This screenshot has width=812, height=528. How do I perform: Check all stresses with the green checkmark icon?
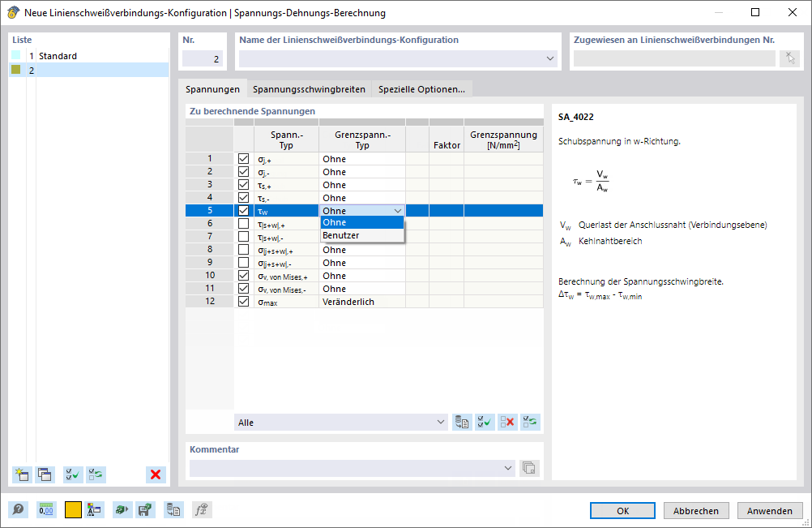pyautogui.click(x=485, y=423)
